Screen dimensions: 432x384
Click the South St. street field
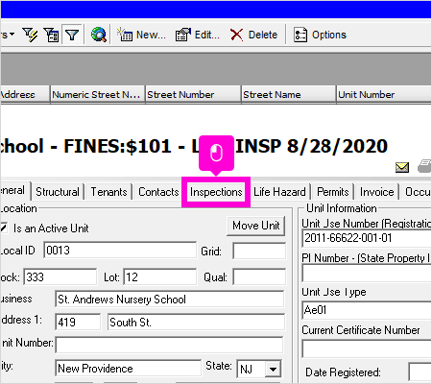[x=196, y=322]
